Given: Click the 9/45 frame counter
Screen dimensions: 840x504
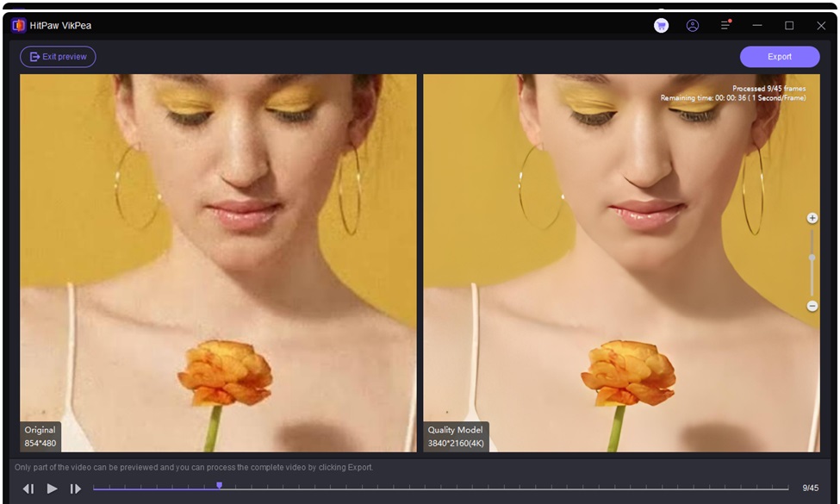Looking at the screenshot, I should pyautogui.click(x=810, y=488).
